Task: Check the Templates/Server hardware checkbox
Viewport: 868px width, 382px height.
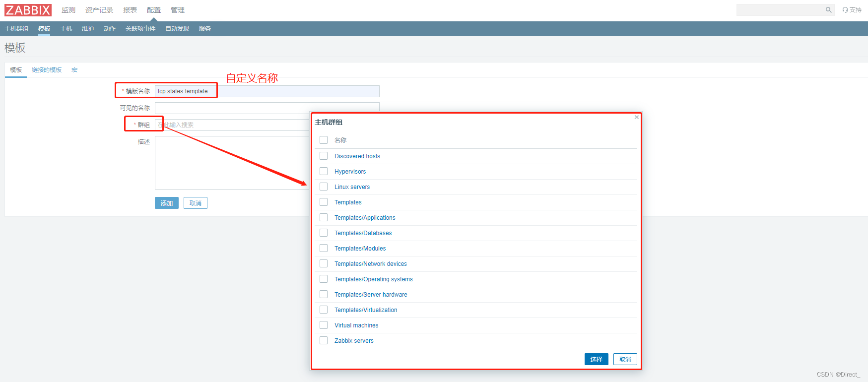Action: coord(324,294)
